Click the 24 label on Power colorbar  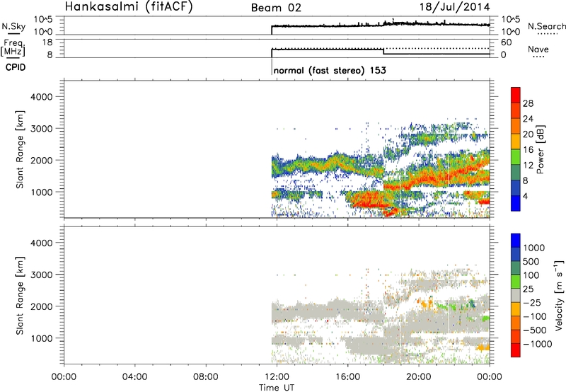[528, 119]
